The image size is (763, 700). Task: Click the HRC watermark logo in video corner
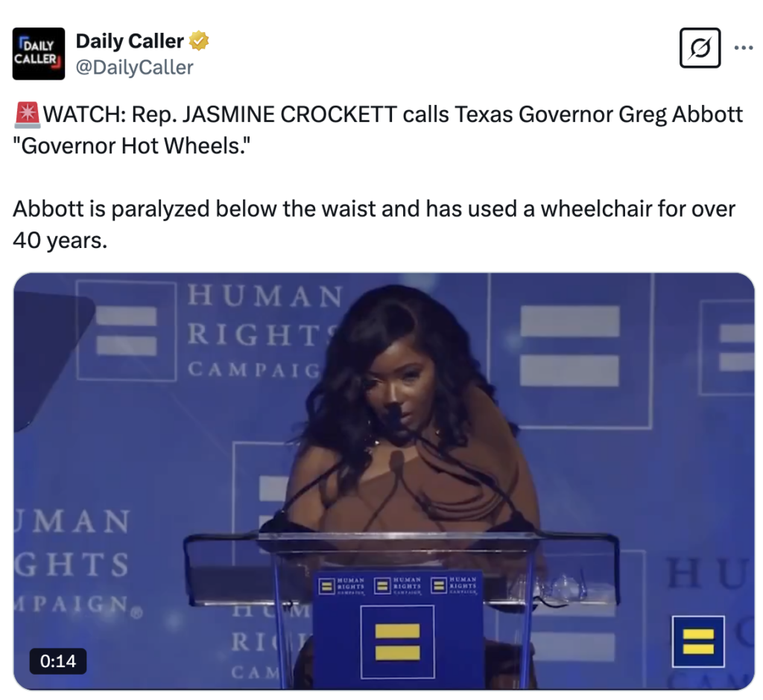click(x=698, y=641)
